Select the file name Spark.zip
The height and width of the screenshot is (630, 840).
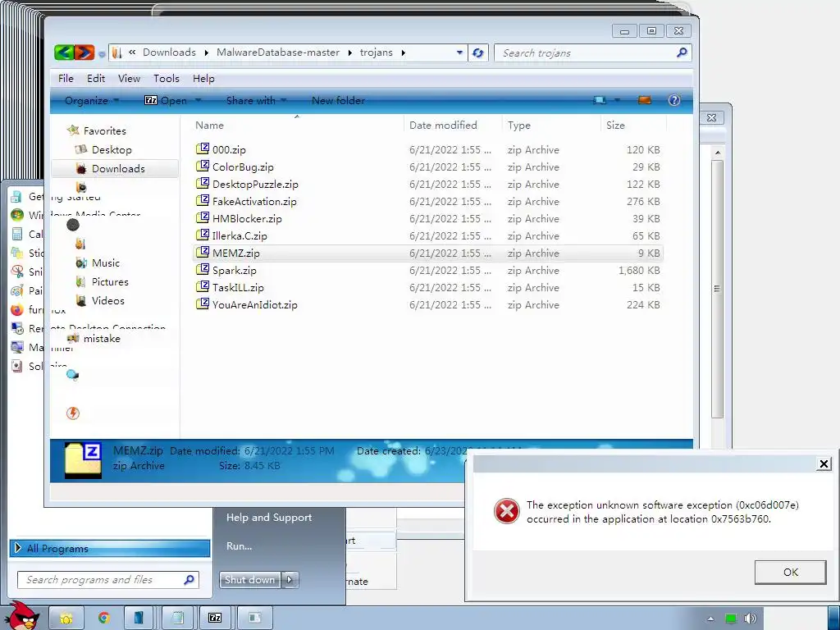pyautogui.click(x=234, y=271)
